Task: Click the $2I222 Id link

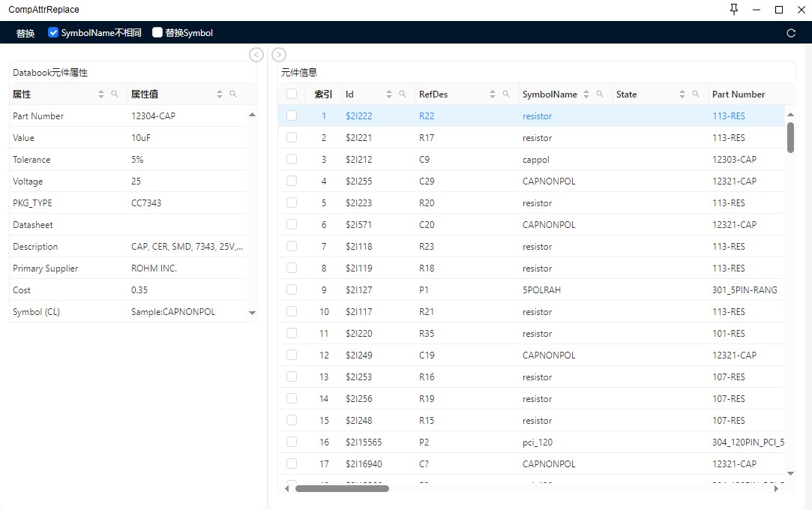Action: click(x=358, y=116)
